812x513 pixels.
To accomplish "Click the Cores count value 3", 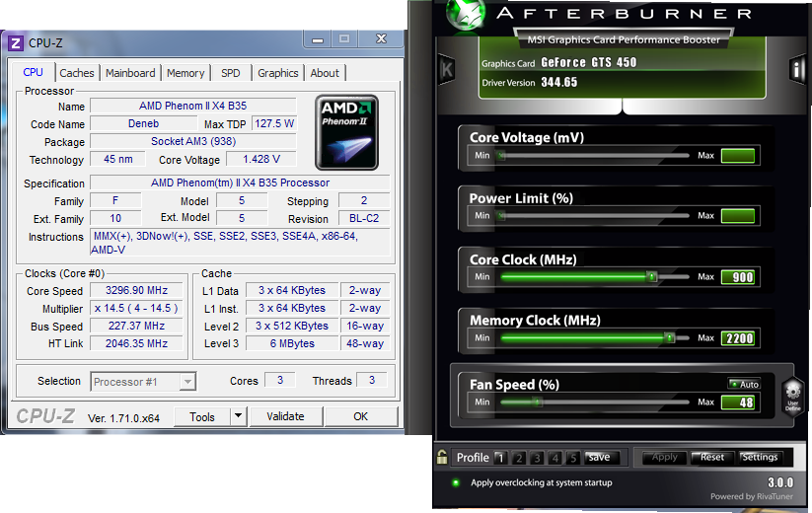I will 280,380.
